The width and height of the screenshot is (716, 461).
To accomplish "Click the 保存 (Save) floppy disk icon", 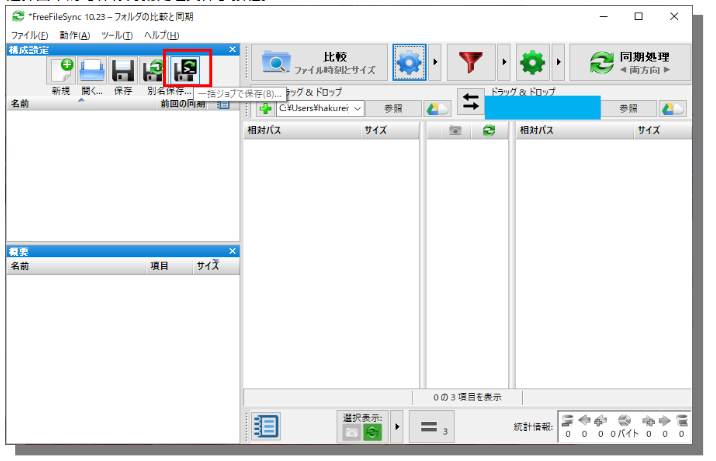I will coord(123,70).
